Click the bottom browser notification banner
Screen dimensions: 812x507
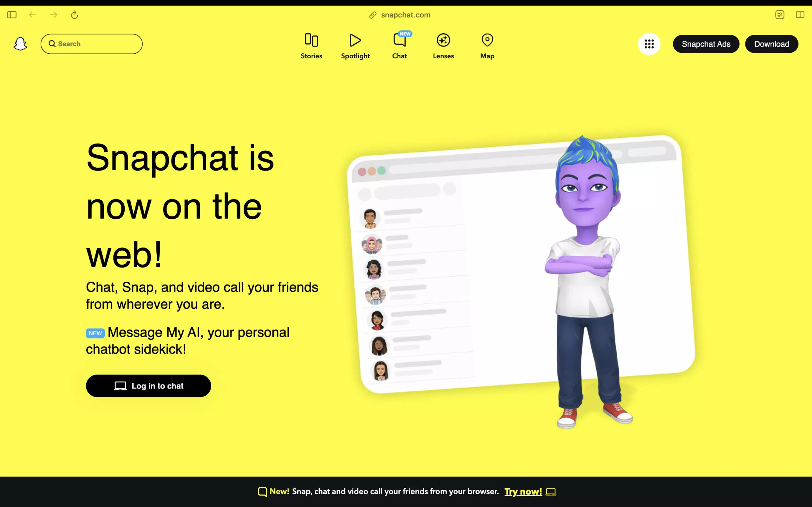pyautogui.click(x=406, y=492)
